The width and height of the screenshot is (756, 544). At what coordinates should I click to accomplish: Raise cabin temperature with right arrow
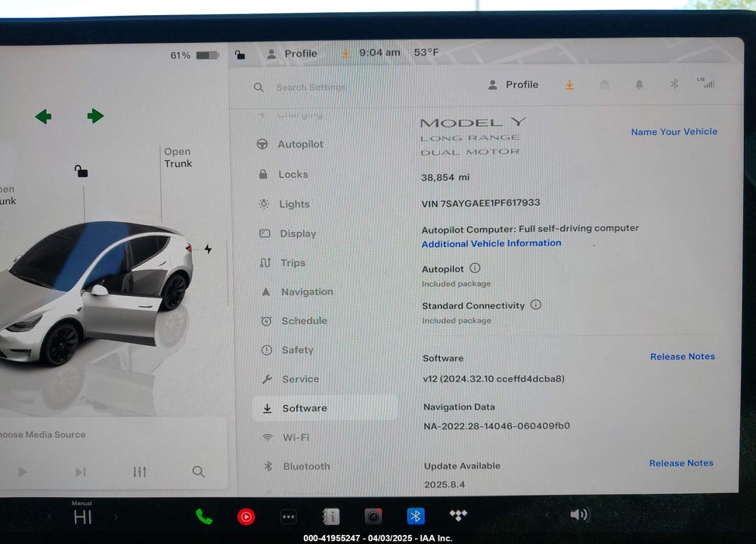coord(116,517)
